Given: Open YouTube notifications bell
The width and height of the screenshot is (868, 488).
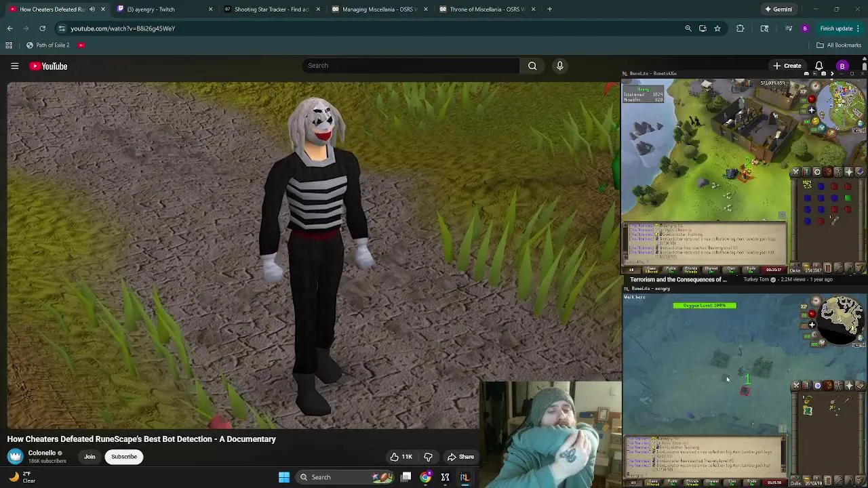Looking at the screenshot, I should [818, 66].
